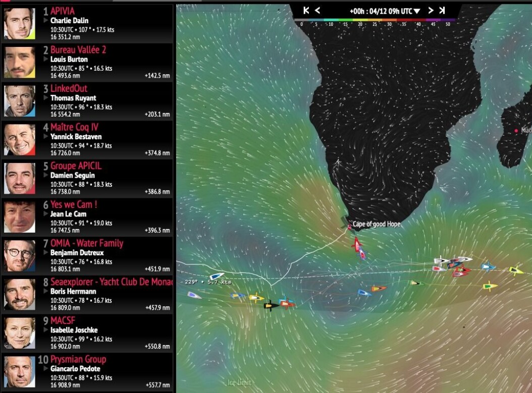Open the Groupe APICIL boat name link
The image size is (532, 393).
[x=76, y=165]
